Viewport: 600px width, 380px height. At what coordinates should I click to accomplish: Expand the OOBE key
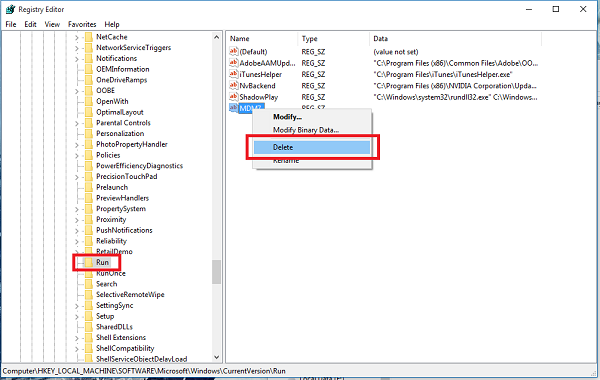(x=77, y=91)
